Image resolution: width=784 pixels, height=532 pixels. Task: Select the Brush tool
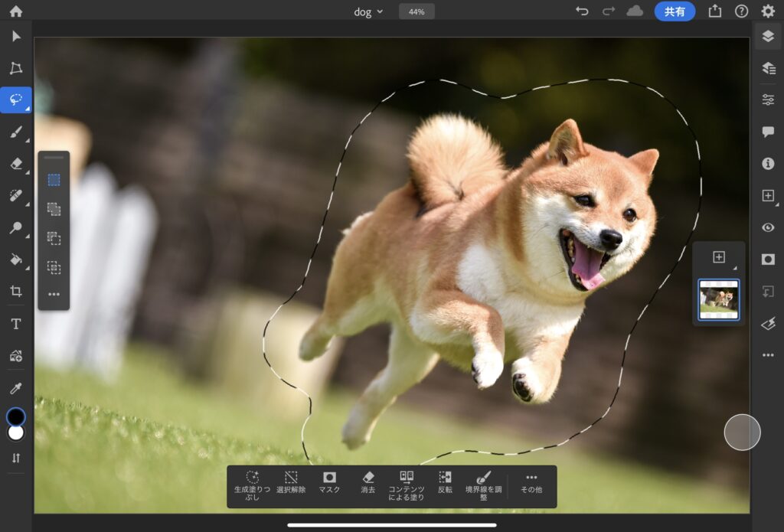15,132
